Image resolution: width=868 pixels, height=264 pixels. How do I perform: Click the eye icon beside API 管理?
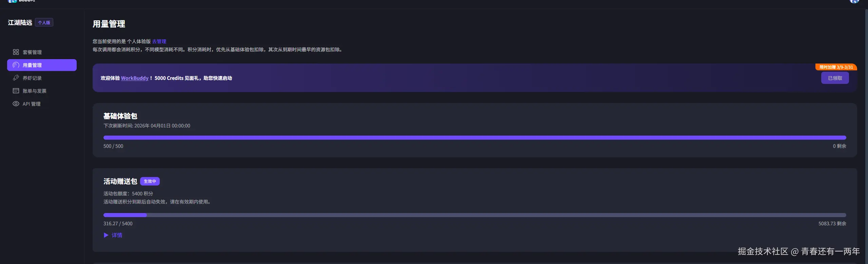click(x=16, y=104)
